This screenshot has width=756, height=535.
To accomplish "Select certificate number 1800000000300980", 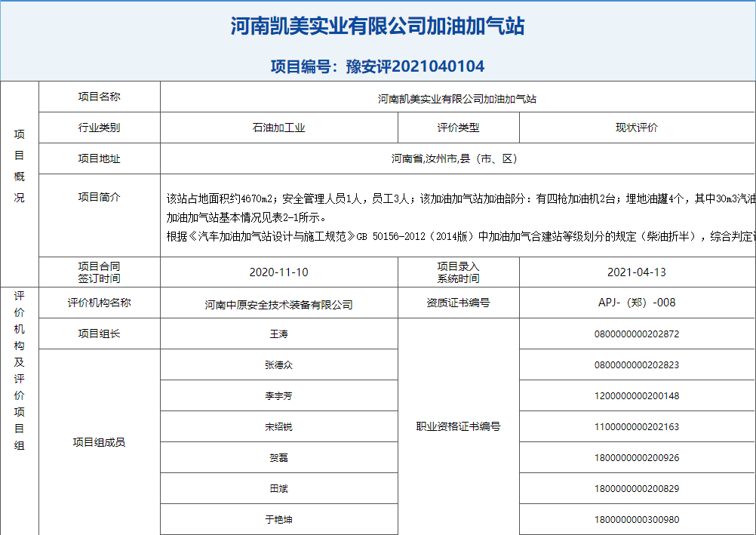I will click(x=637, y=519).
